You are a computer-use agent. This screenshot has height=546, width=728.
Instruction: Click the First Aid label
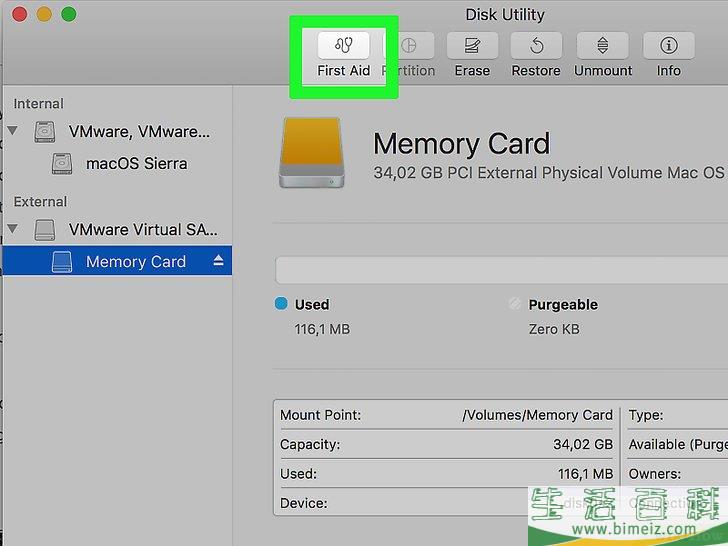tap(344, 71)
